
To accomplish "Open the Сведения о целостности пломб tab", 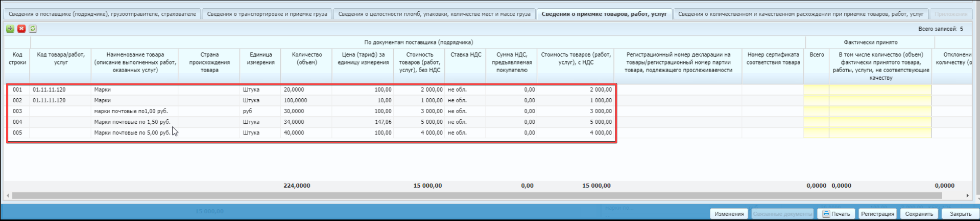I will 434,14.
